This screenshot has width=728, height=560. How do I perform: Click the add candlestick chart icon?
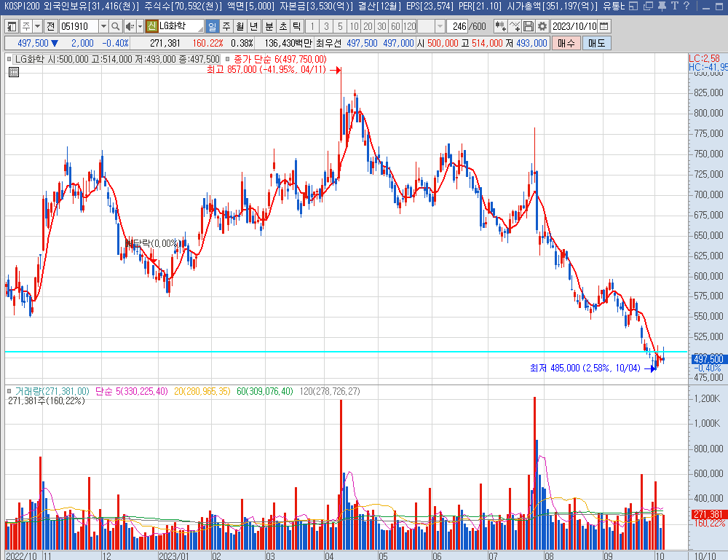pos(500,26)
